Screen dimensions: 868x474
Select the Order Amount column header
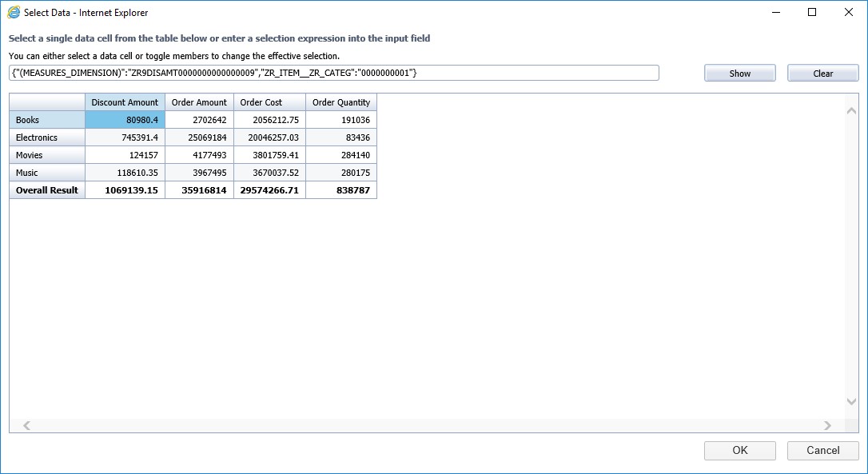(x=199, y=102)
